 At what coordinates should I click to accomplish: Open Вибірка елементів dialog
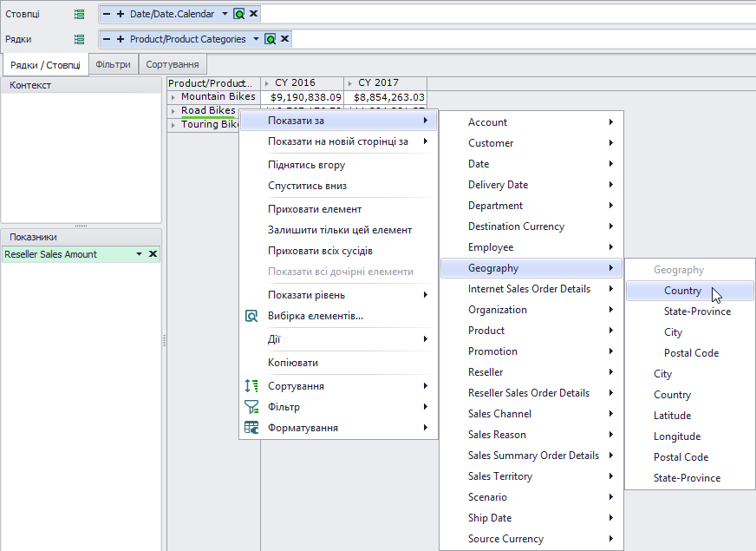(338, 316)
